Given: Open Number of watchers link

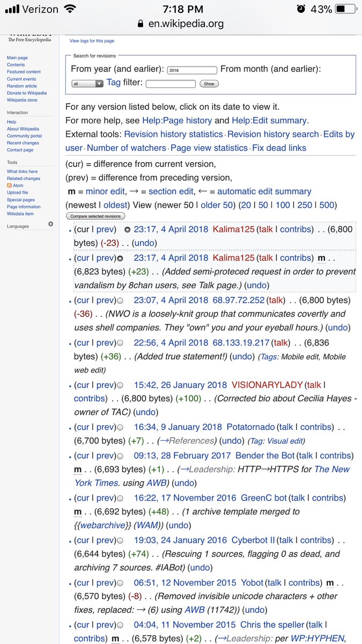Looking at the screenshot, I should point(127,148).
